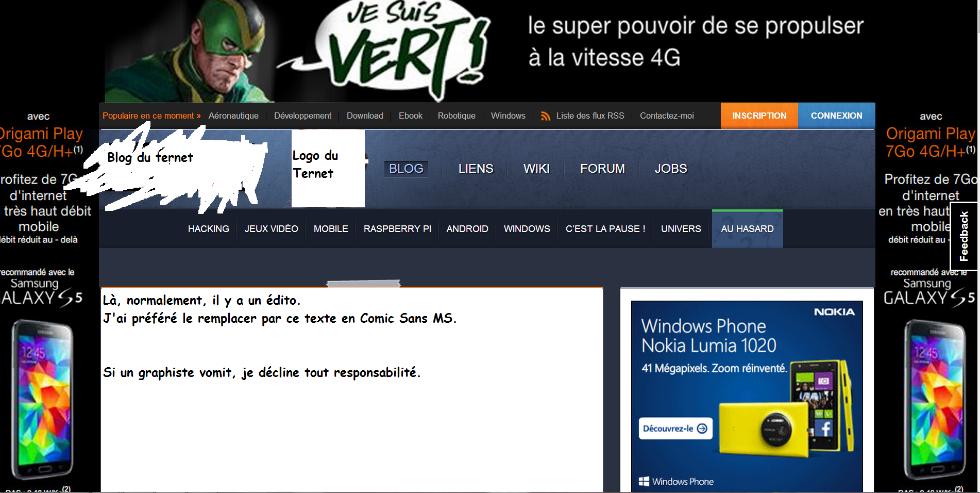Open the Robotique topic link
The height and width of the screenshot is (493, 980).
[x=457, y=116]
